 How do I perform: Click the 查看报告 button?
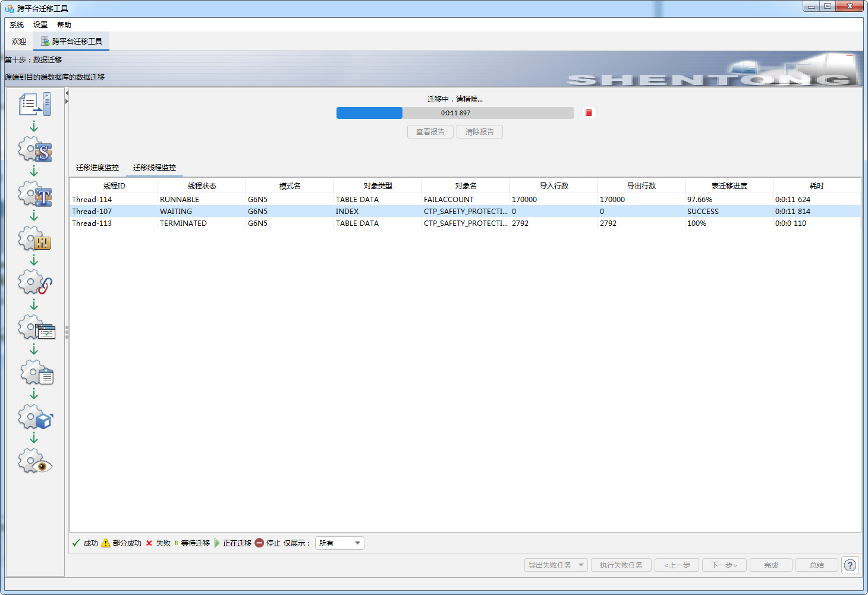pyautogui.click(x=430, y=132)
